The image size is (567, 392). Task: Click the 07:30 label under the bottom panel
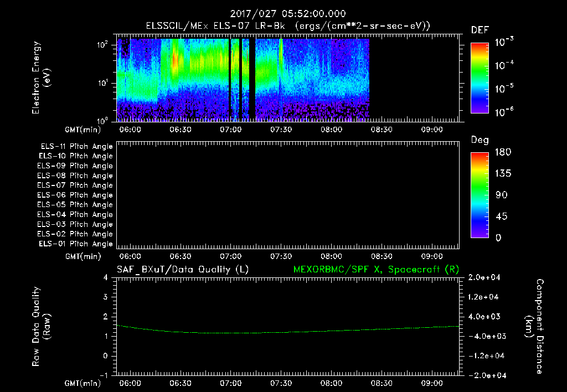tap(281, 383)
